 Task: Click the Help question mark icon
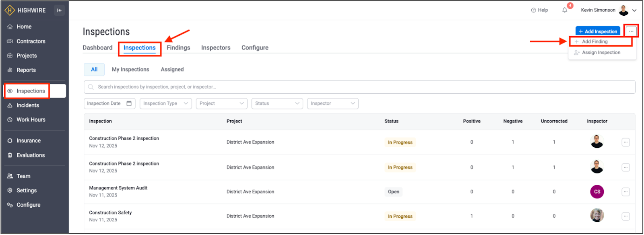coord(534,10)
